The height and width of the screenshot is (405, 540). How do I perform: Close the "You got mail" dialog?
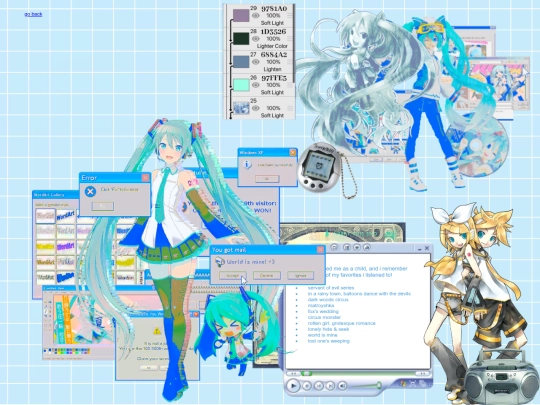320,249
